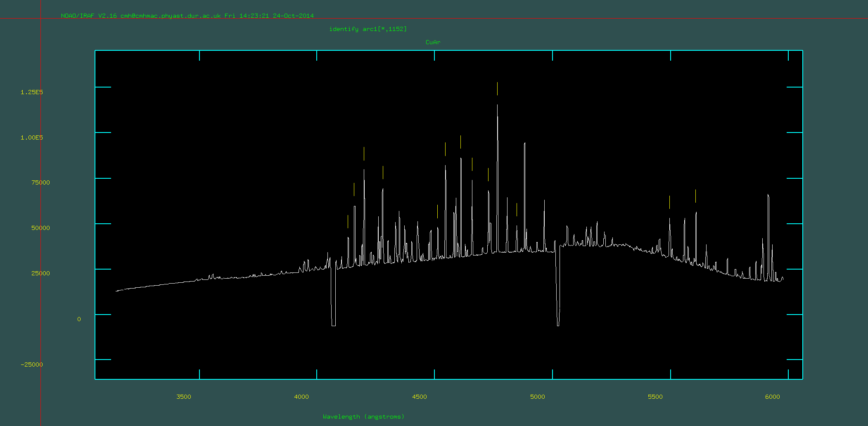Viewport: 868px width, 426px height.
Task: Click the bottom of the dip near 4100 angstroms
Action: pyautogui.click(x=333, y=325)
